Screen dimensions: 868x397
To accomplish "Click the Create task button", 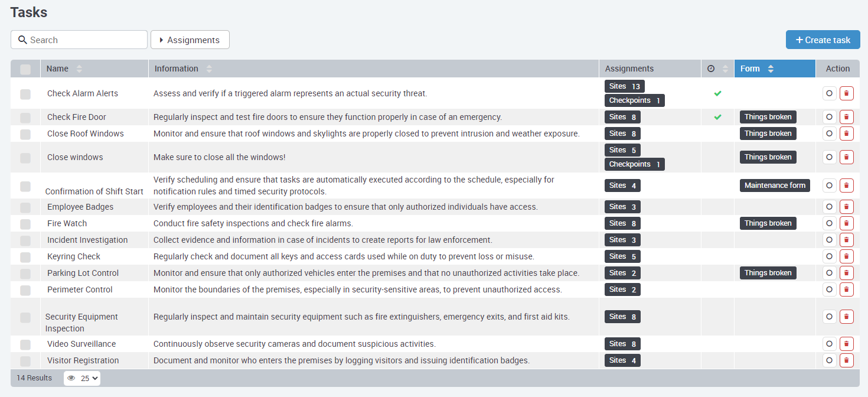I will [x=823, y=40].
